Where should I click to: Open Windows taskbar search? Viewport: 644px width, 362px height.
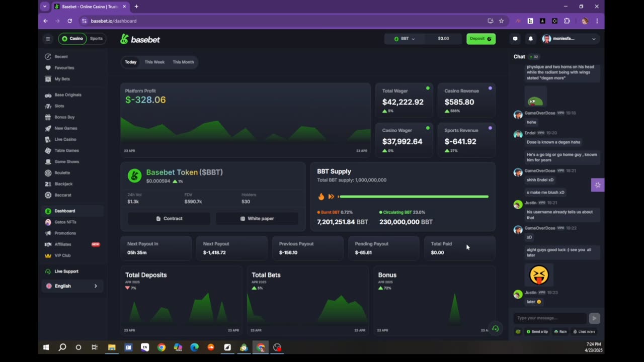tap(62, 347)
